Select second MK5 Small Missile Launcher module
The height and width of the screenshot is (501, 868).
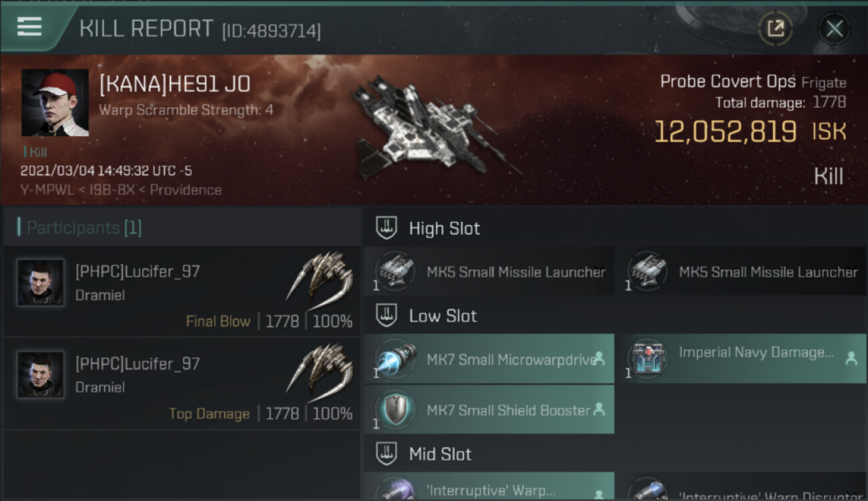741,272
